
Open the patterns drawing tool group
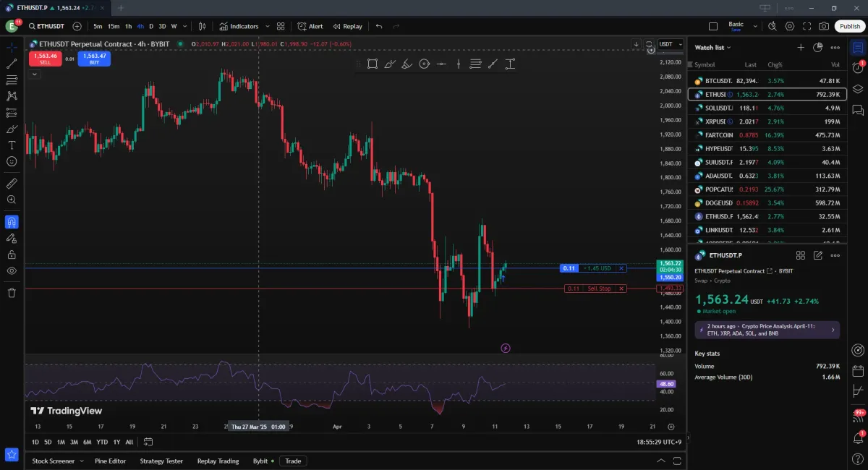(x=12, y=95)
